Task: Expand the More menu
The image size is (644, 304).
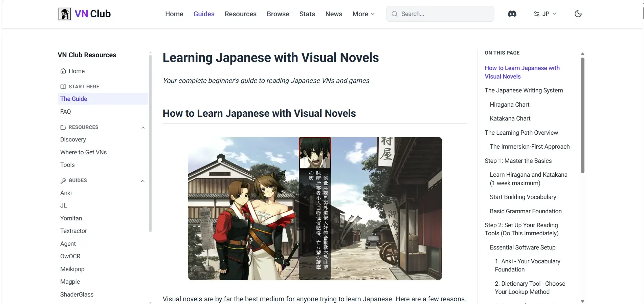Action: pos(363,14)
